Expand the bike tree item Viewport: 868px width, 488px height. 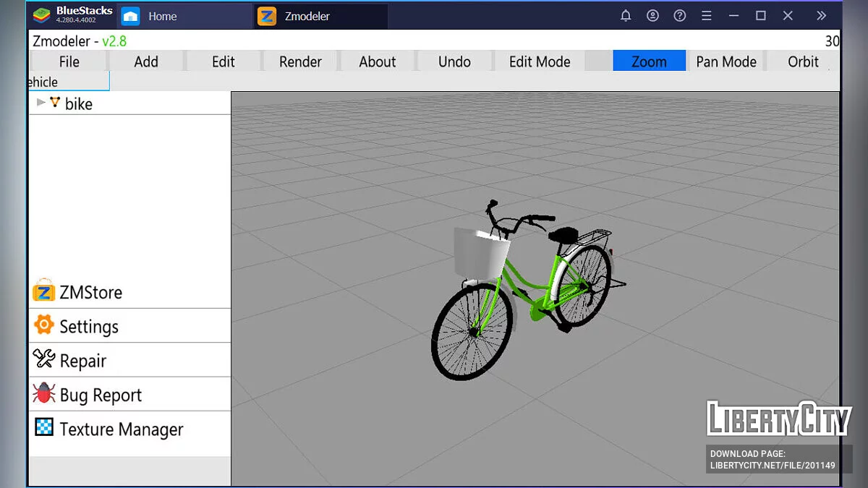(x=41, y=103)
